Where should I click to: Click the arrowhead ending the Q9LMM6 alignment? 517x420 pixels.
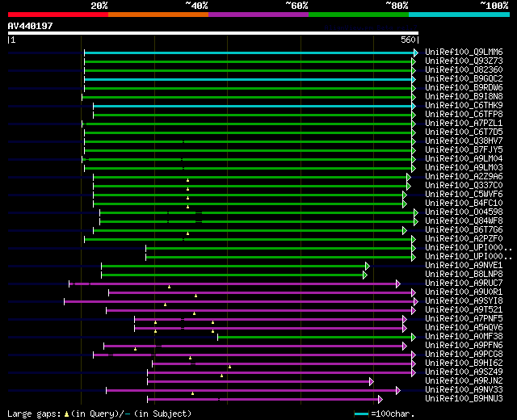[416, 52]
